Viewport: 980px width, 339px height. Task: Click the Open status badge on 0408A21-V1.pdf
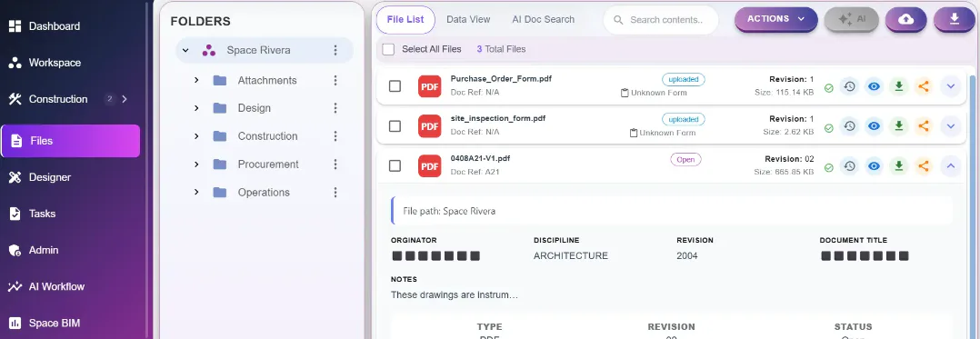685,159
